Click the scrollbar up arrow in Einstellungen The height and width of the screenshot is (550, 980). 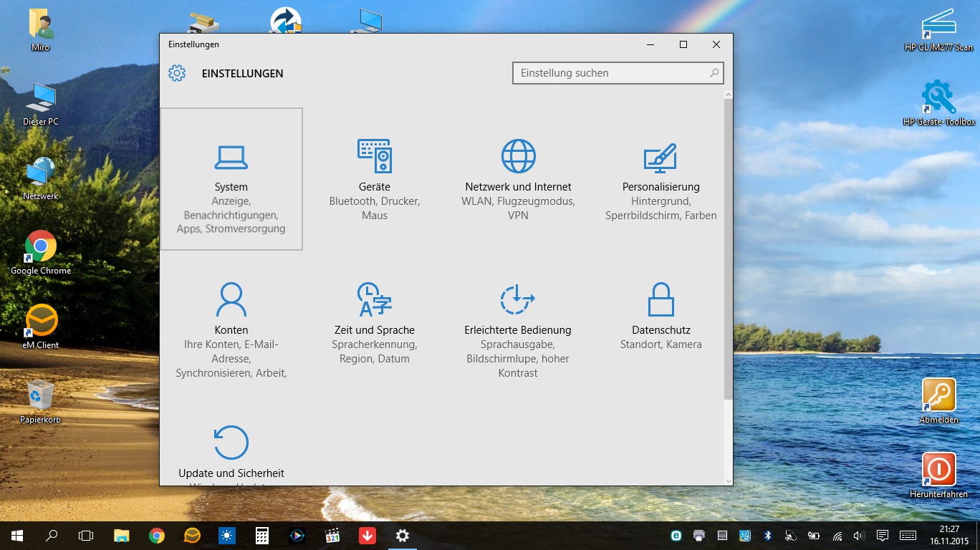[x=729, y=94]
